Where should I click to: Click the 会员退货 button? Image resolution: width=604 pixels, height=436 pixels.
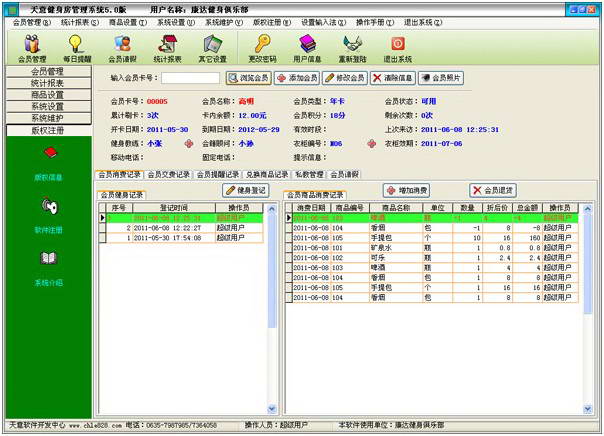pos(492,190)
